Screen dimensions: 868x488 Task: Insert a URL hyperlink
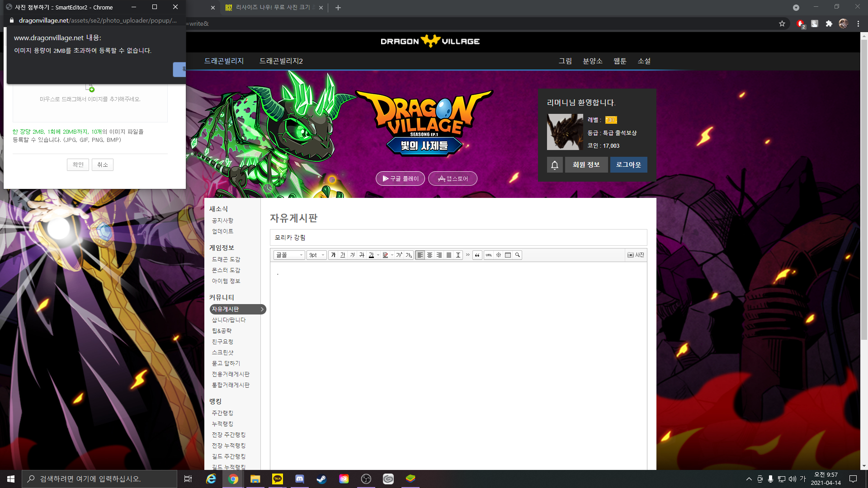[489, 255]
